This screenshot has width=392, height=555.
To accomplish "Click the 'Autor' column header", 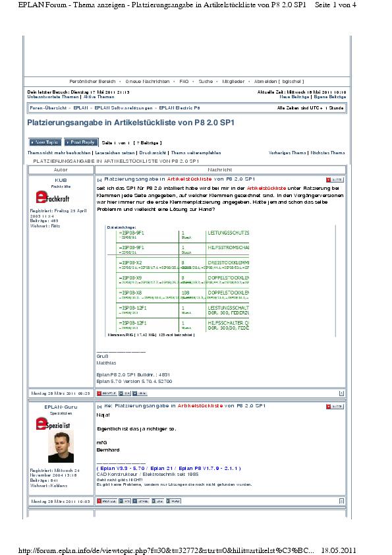I will (x=61, y=170).
